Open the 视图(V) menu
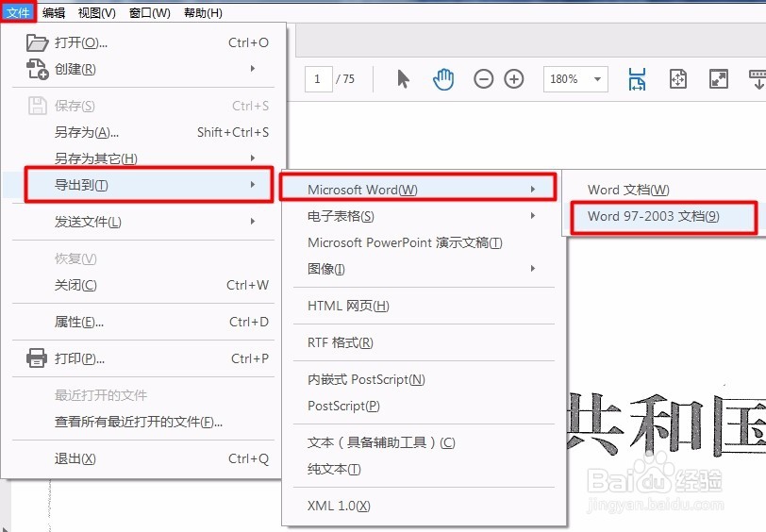 (97, 12)
